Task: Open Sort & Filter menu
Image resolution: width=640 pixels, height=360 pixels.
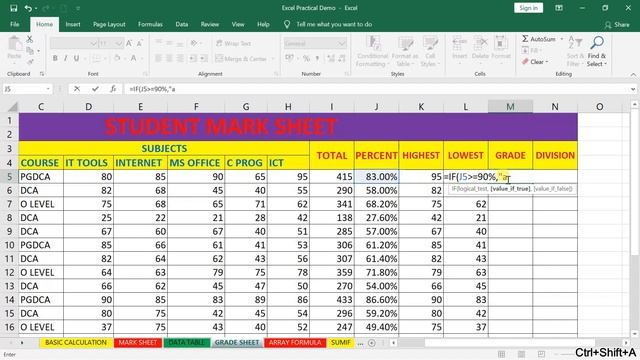Action: (x=575, y=51)
